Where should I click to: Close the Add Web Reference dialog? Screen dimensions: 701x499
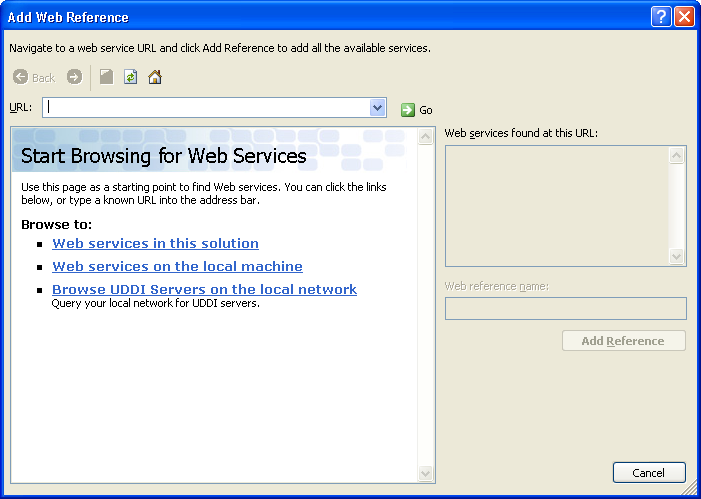click(x=684, y=17)
